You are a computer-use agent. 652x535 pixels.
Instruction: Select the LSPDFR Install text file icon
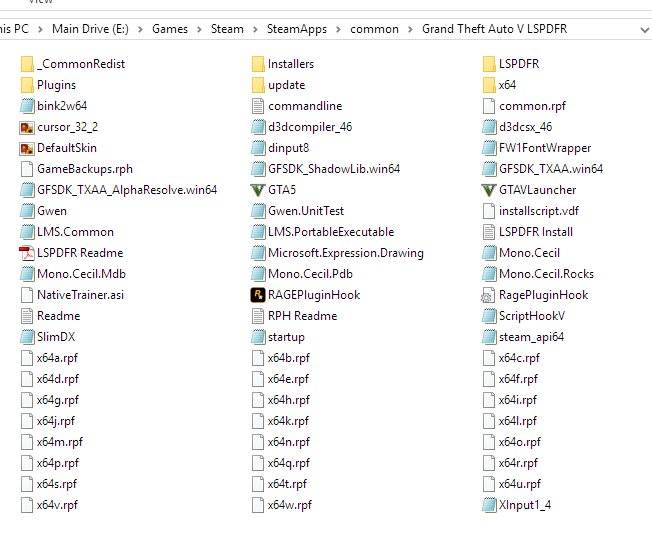tap(489, 232)
